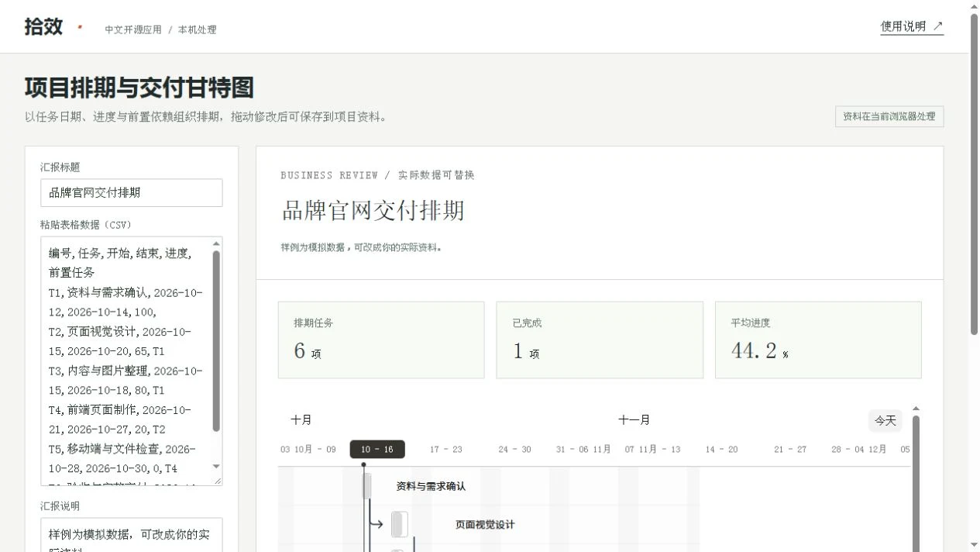The image size is (980, 552).
Task: Click the CSV textarea scroll-down arrow
Action: 216,467
